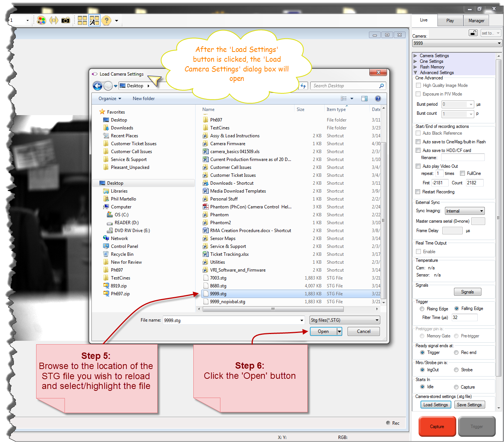Click the Load Settings button

436,404
